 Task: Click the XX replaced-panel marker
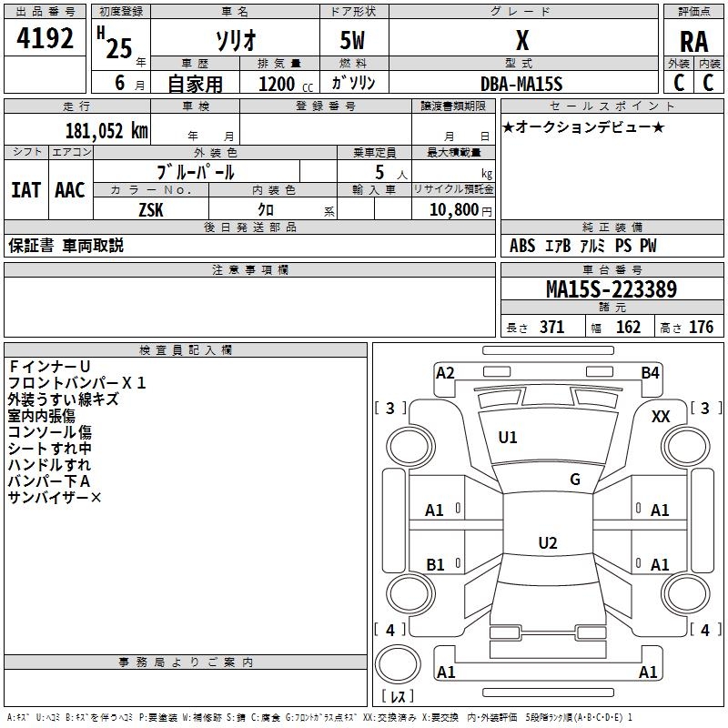[x=661, y=416]
